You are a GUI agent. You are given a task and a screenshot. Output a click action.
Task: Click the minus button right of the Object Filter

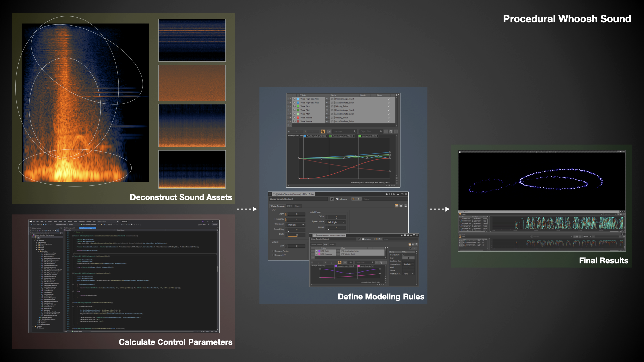pyautogui.click(x=386, y=131)
